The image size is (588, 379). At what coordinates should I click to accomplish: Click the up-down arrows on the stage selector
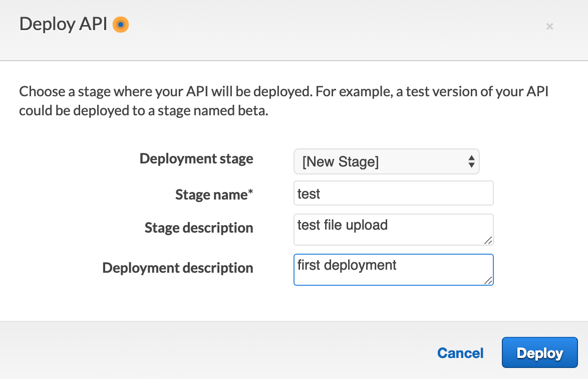[471, 161]
